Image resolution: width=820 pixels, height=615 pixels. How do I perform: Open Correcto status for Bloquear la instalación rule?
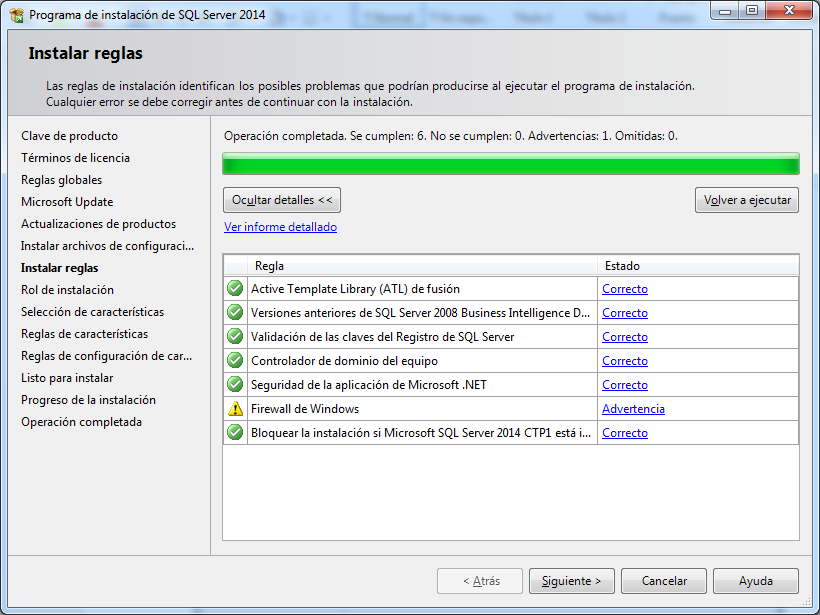[x=625, y=433]
